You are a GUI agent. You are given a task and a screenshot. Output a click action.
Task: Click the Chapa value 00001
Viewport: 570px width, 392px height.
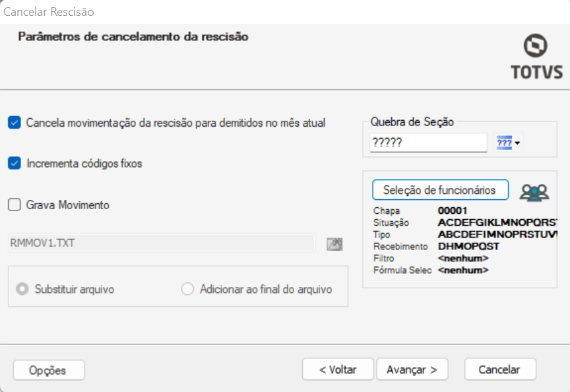tap(453, 211)
